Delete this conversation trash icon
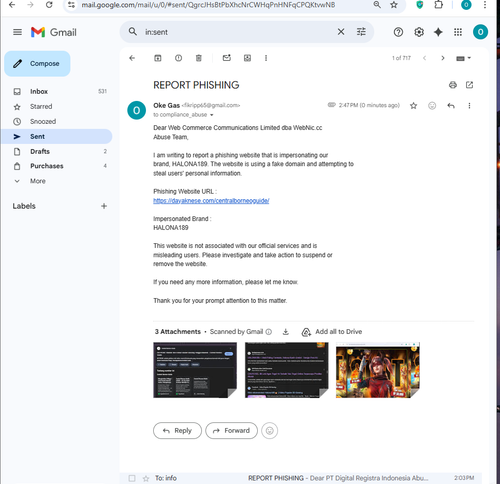Image resolution: width=500 pixels, height=484 pixels. point(198,58)
